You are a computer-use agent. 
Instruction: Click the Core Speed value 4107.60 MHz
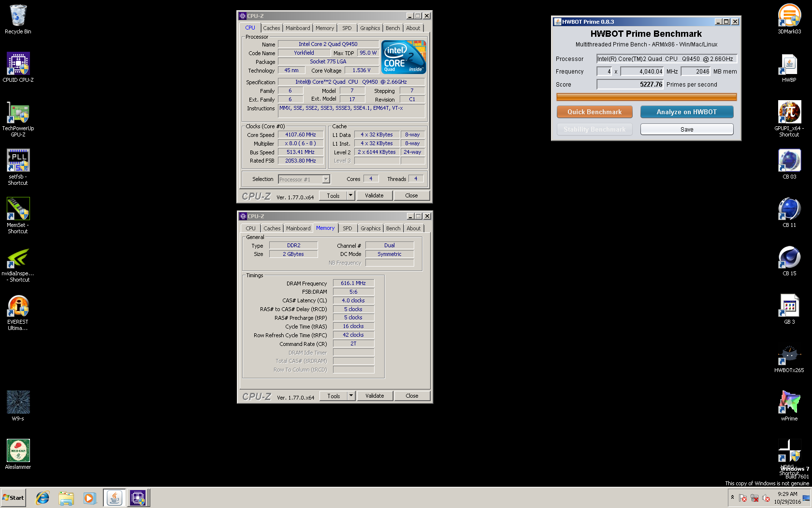[301, 134]
